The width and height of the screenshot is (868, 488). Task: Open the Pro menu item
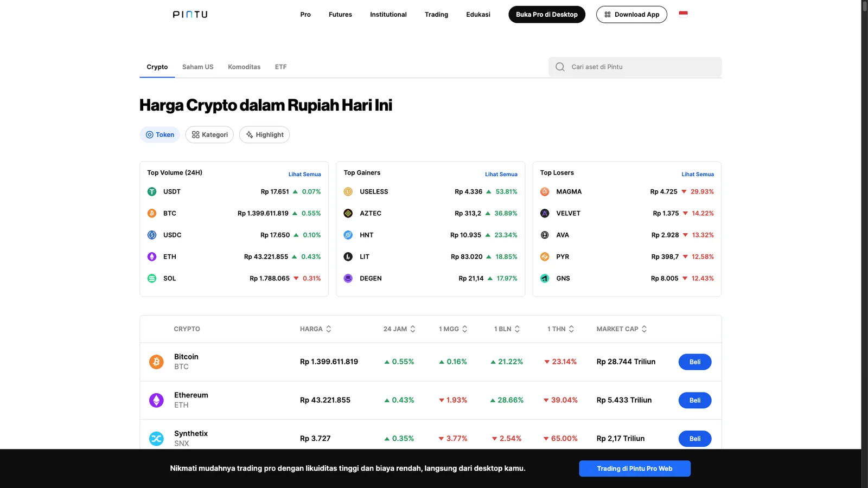point(305,15)
